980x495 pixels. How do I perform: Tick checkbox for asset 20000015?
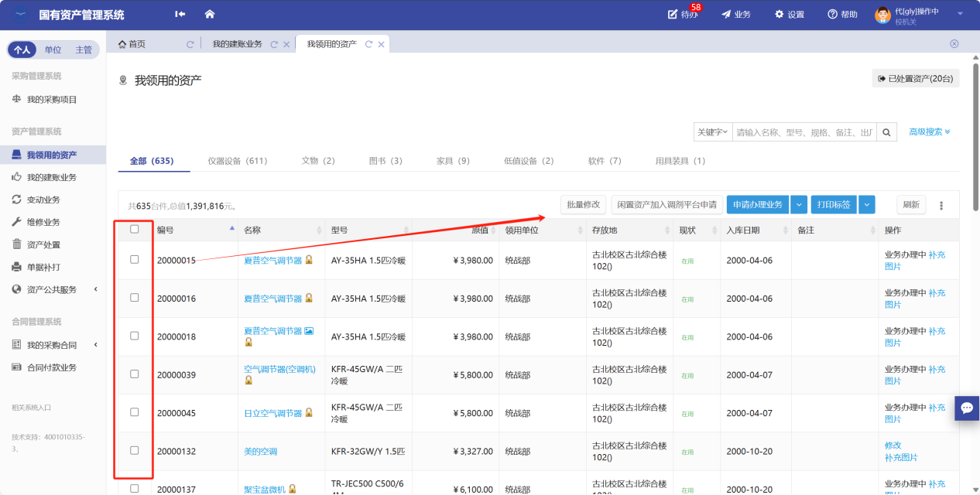(135, 260)
